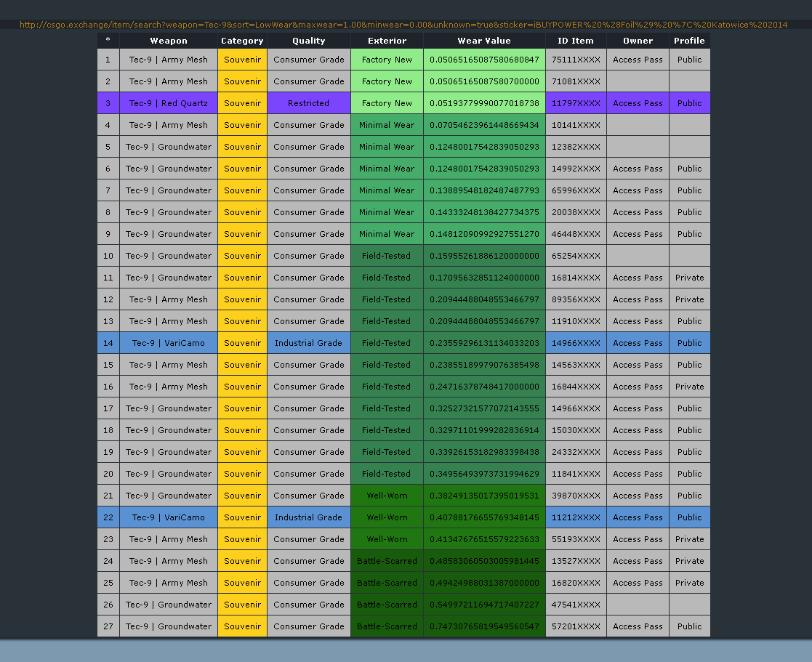Click ID item 89356XXXX
This screenshot has width=812, height=662.
(x=575, y=299)
